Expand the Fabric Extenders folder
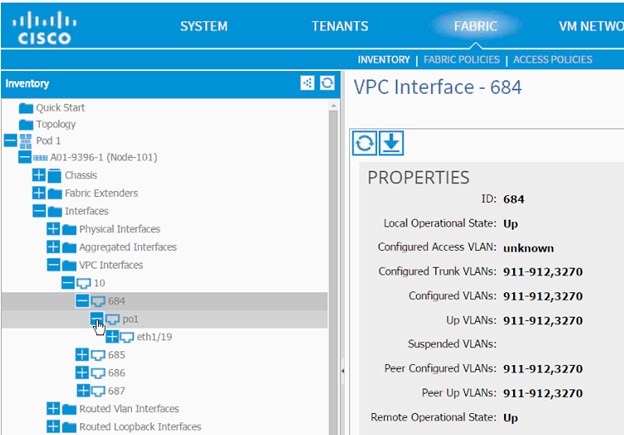The height and width of the screenshot is (435, 624). 39,193
